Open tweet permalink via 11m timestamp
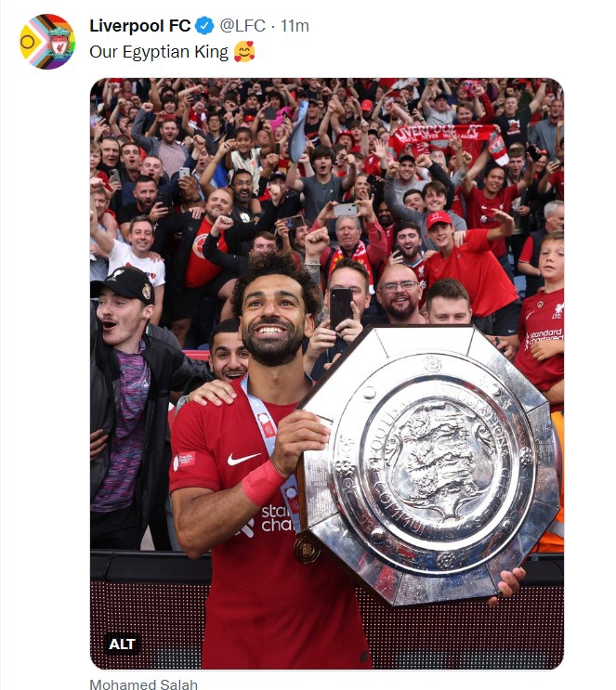Image resolution: width=616 pixels, height=690 pixels. [x=295, y=26]
